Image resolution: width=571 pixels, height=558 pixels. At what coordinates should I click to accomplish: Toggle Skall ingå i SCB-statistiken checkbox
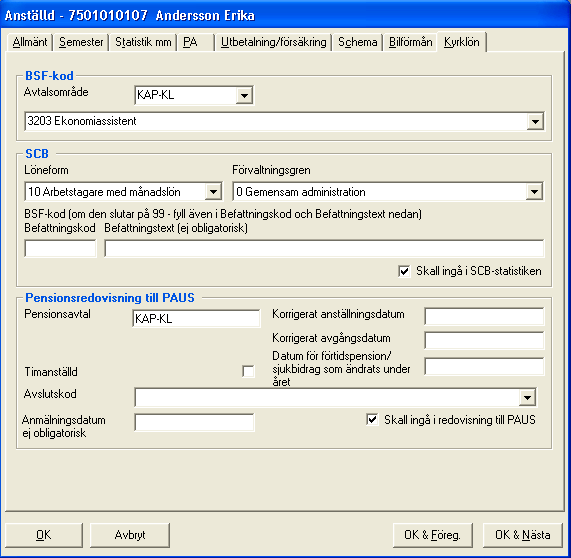pyautogui.click(x=404, y=271)
